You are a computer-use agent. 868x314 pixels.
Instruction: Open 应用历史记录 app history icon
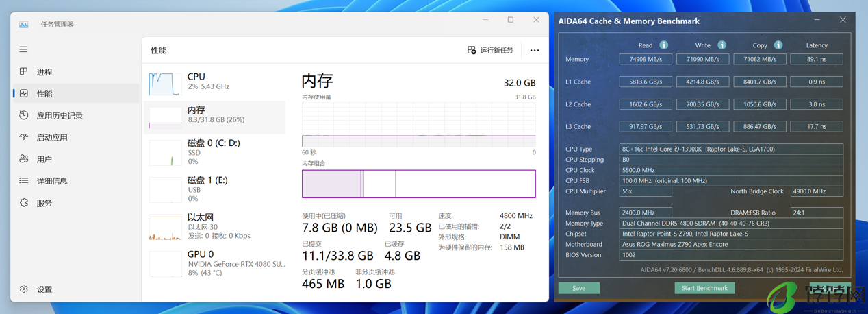pyautogui.click(x=24, y=115)
